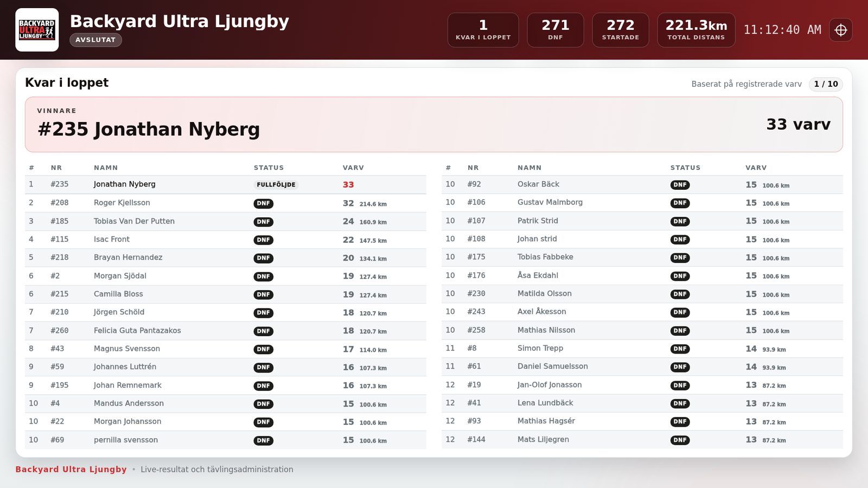
Task: Open the 'Kvar i loppet' stat card
Action: 483,30
